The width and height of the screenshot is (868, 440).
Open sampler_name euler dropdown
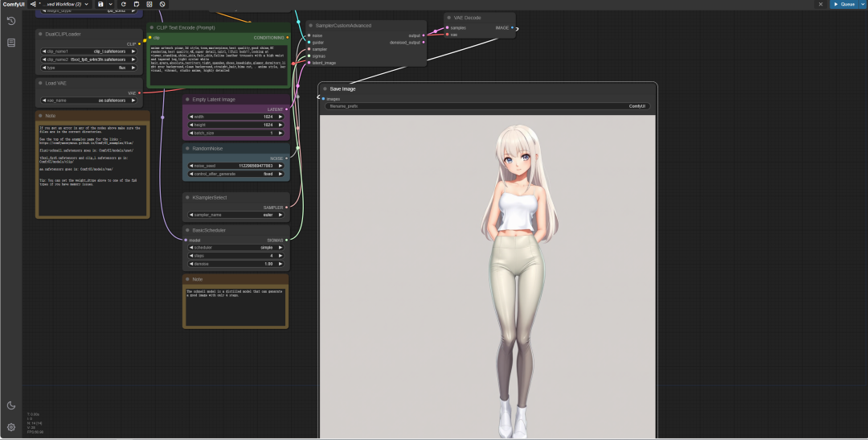point(236,215)
